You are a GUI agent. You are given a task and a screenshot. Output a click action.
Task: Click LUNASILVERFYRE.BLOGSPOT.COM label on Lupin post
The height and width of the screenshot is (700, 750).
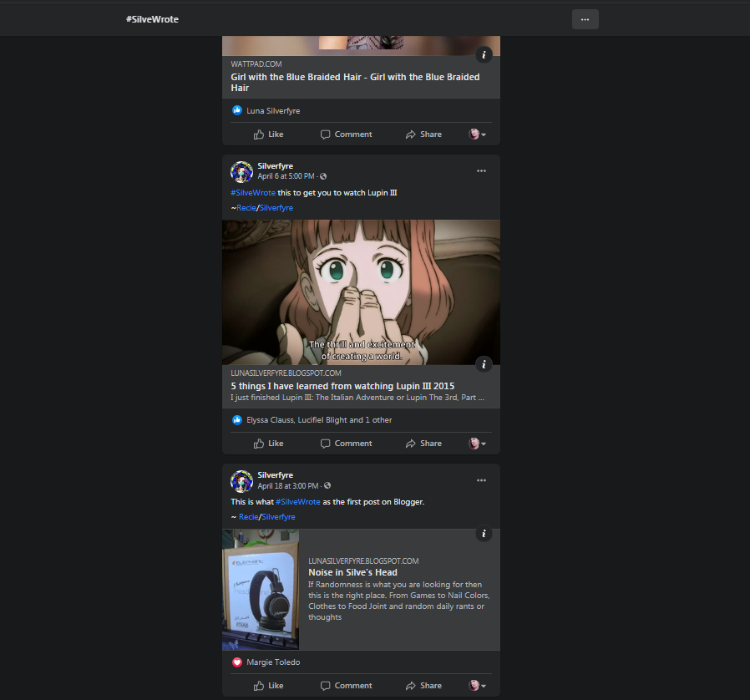pos(286,373)
